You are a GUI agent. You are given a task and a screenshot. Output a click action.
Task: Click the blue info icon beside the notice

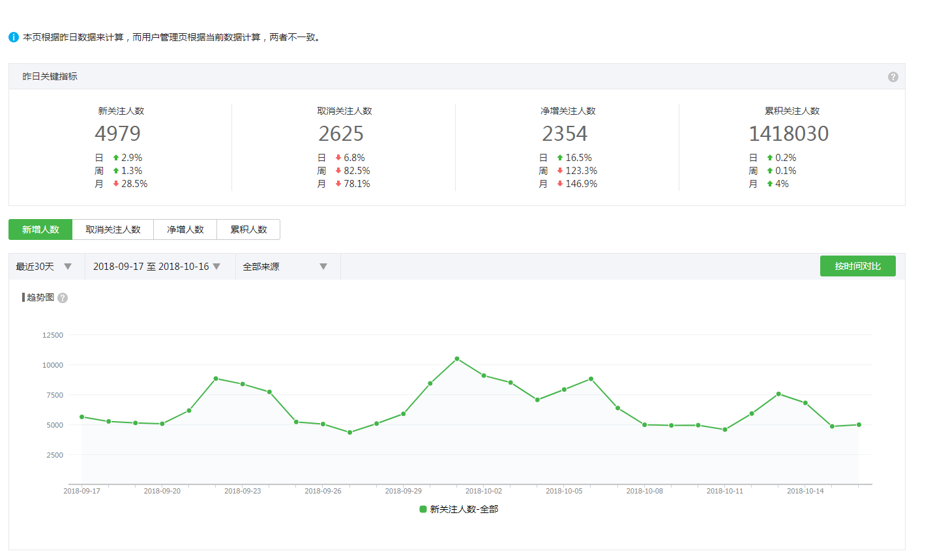(x=14, y=37)
